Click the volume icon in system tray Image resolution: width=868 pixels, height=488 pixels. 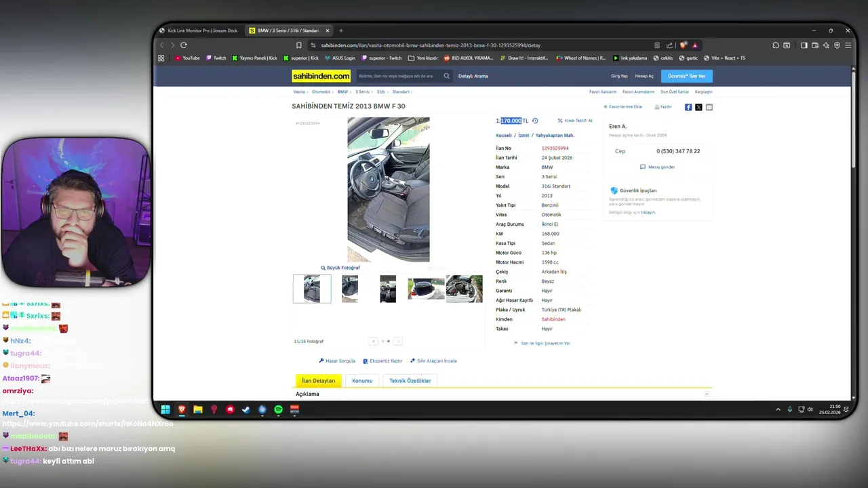(810, 409)
